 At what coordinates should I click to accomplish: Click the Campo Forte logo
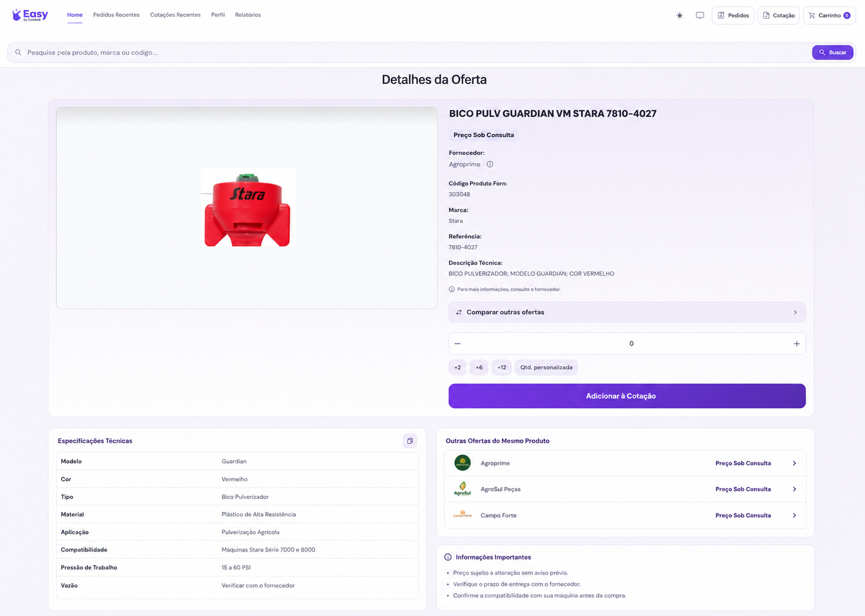point(462,515)
